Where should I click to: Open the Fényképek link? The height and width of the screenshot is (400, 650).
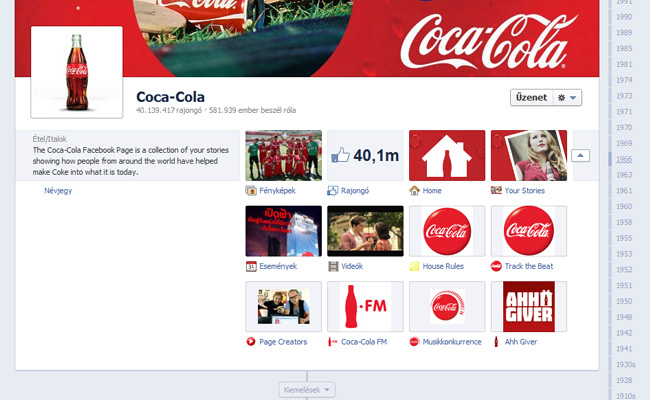[277, 191]
